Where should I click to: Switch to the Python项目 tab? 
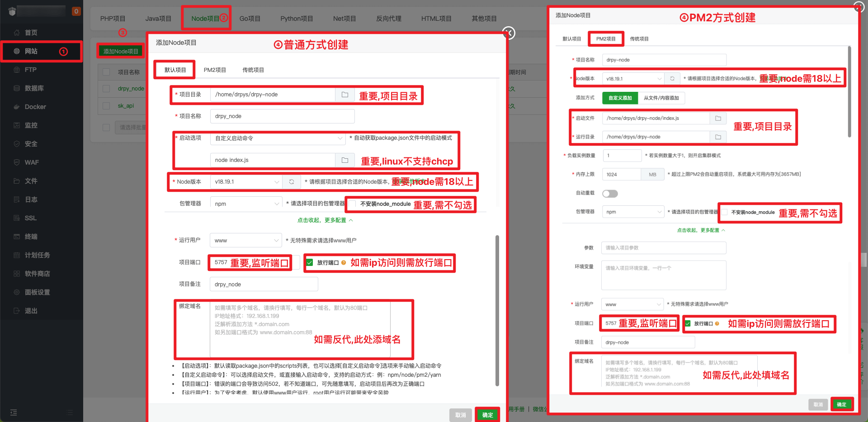[x=296, y=19]
